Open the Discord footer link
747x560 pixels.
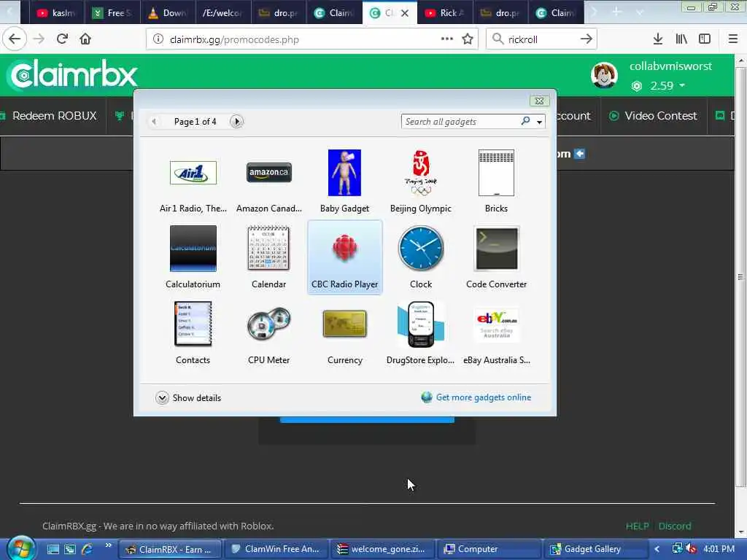(x=675, y=526)
